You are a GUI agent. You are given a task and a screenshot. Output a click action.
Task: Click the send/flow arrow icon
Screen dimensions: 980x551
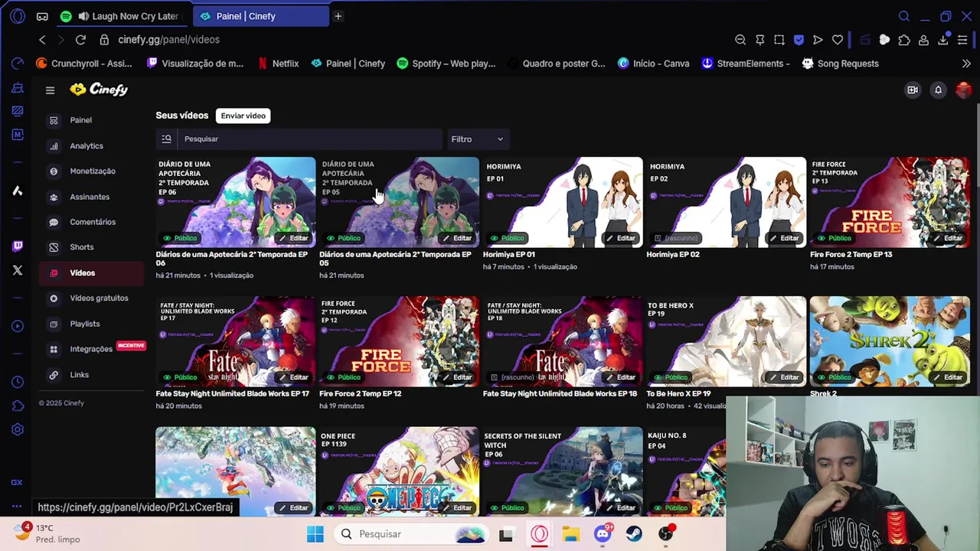coord(818,40)
